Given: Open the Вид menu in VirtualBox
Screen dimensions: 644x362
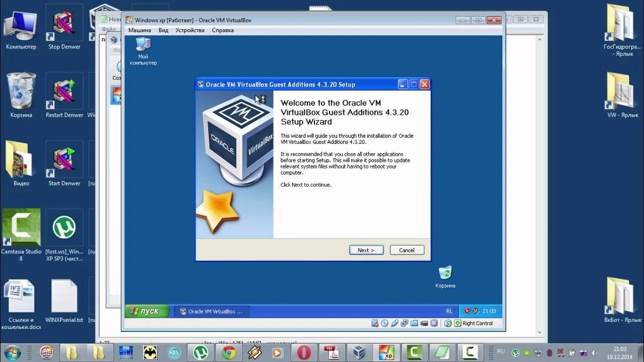Looking at the screenshot, I should point(164,30).
